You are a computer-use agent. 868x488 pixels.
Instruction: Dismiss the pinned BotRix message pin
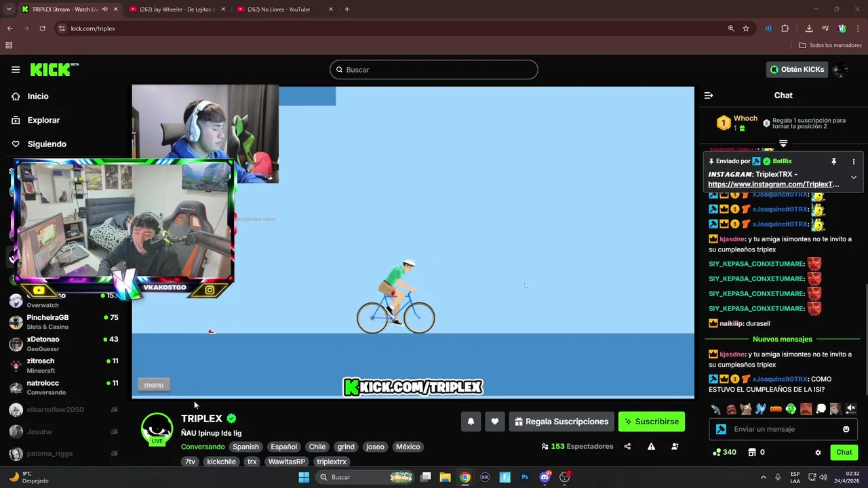pyautogui.click(x=834, y=161)
